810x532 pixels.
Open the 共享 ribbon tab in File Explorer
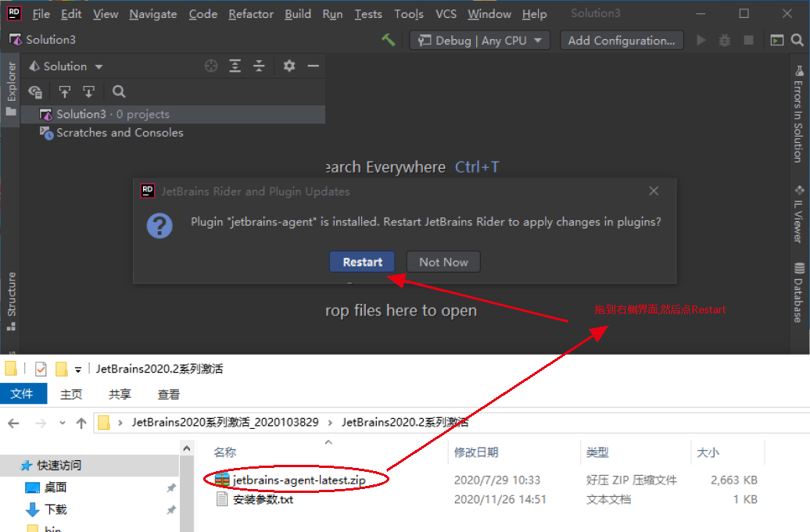pyautogui.click(x=120, y=395)
